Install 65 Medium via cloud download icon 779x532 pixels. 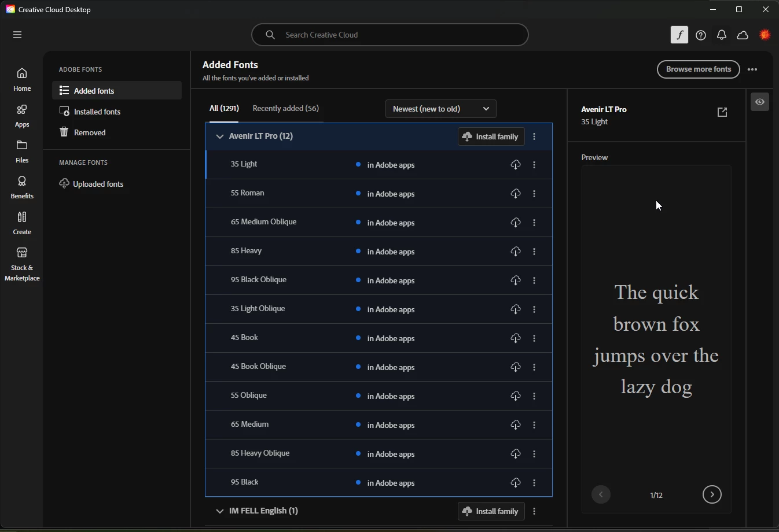click(516, 425)
